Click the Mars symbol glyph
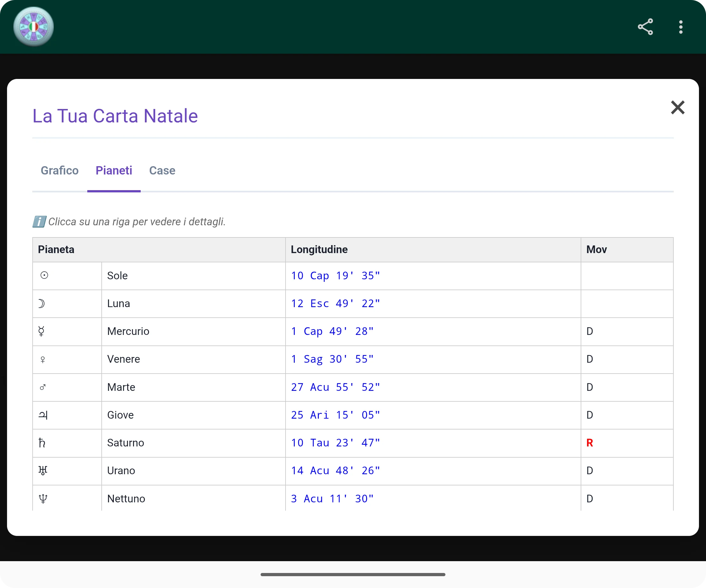 (43, 387)
